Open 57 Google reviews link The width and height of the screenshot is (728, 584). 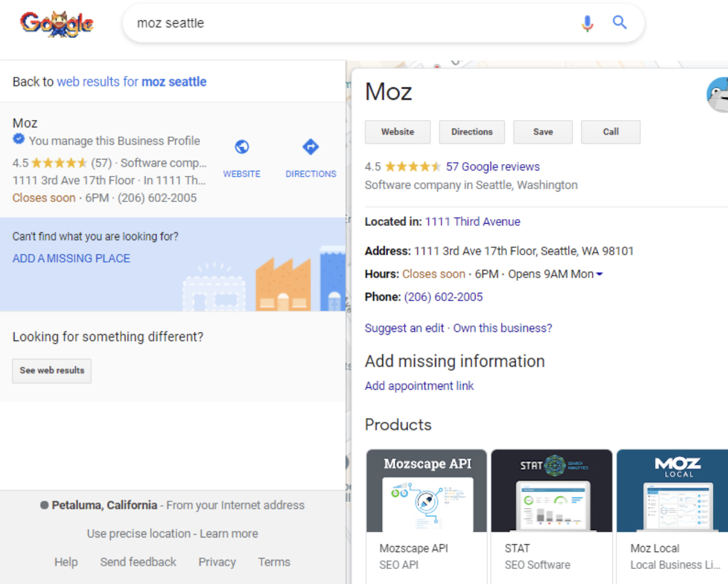pyautogui.click(x=493, y=166)
